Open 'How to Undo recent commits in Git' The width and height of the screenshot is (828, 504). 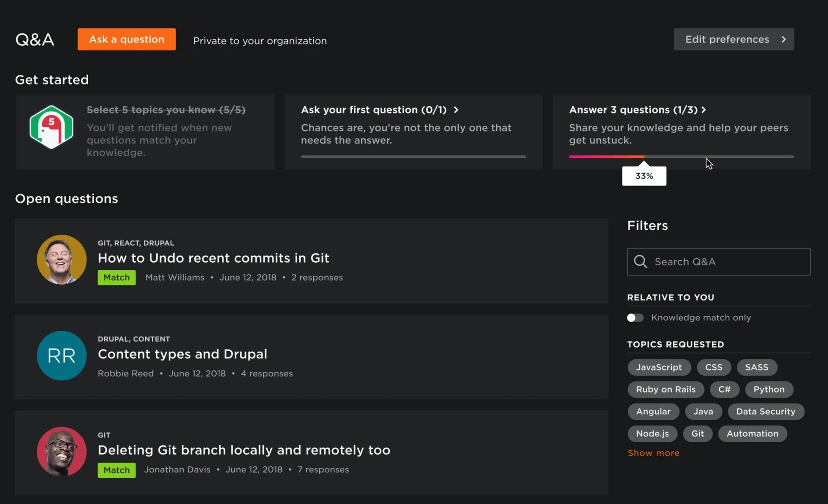[213, 258]
